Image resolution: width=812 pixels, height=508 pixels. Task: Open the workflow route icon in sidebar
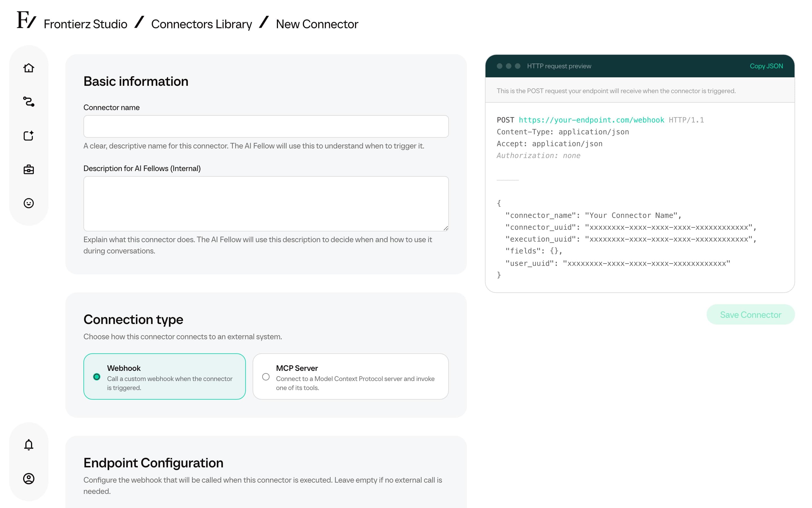29,102
